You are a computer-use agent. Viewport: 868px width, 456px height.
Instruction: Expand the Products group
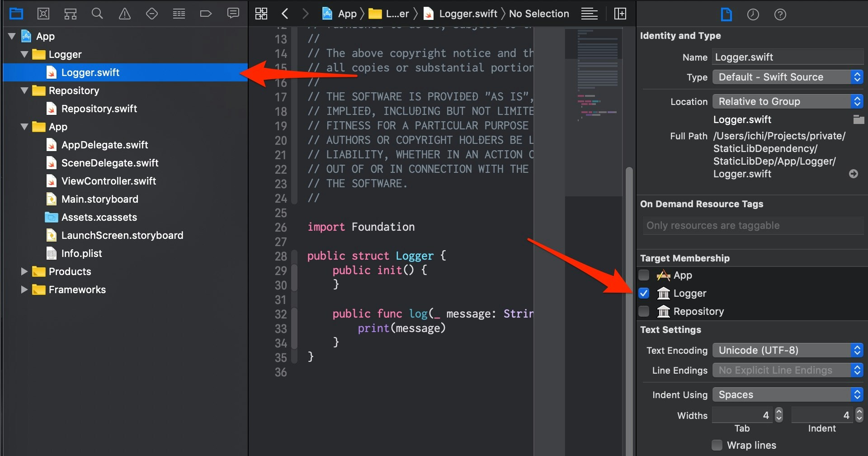pyautogui.click(x=24, y=271)
